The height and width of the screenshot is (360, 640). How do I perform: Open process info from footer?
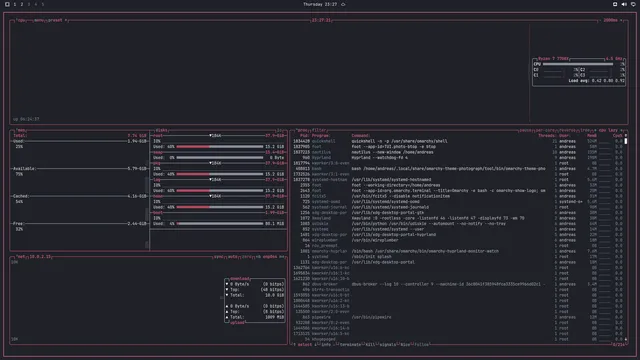pos(326,344)
